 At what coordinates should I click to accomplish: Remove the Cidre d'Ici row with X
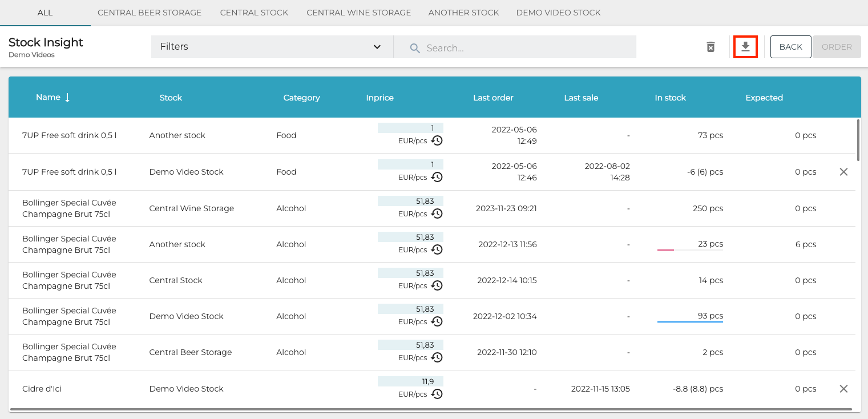pos(843,389)
